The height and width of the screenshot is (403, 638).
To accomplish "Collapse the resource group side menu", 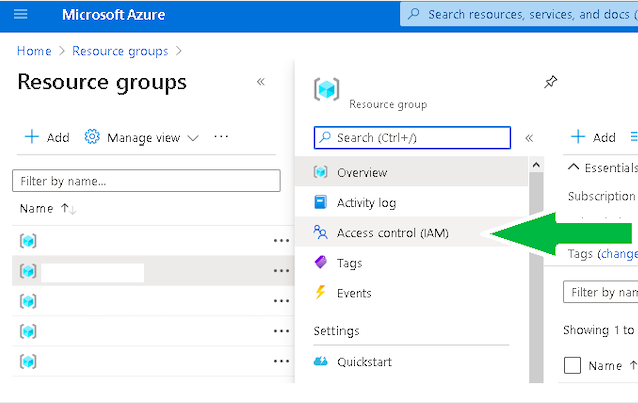I will pos(529,138).
